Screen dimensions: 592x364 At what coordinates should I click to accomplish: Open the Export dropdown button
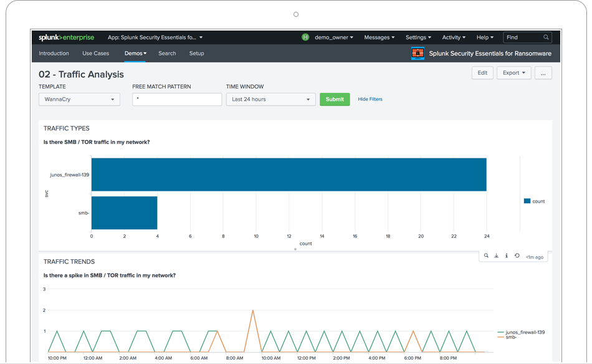pos(514,73)
